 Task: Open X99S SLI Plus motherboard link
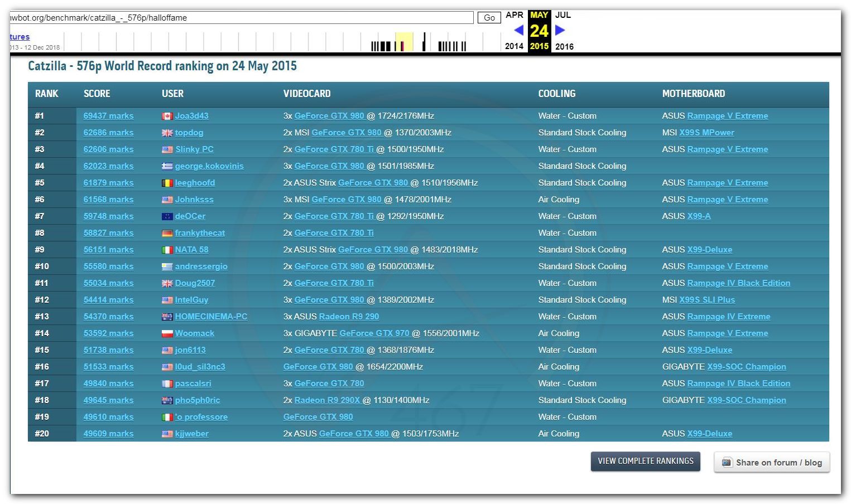(x=707, y=300)
